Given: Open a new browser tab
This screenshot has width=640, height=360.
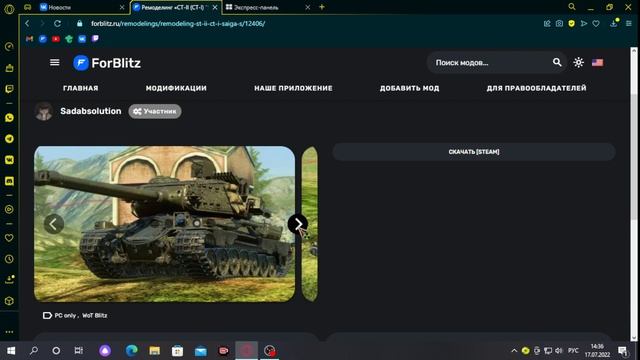Looking at the screenshot, I should [322, 7].
